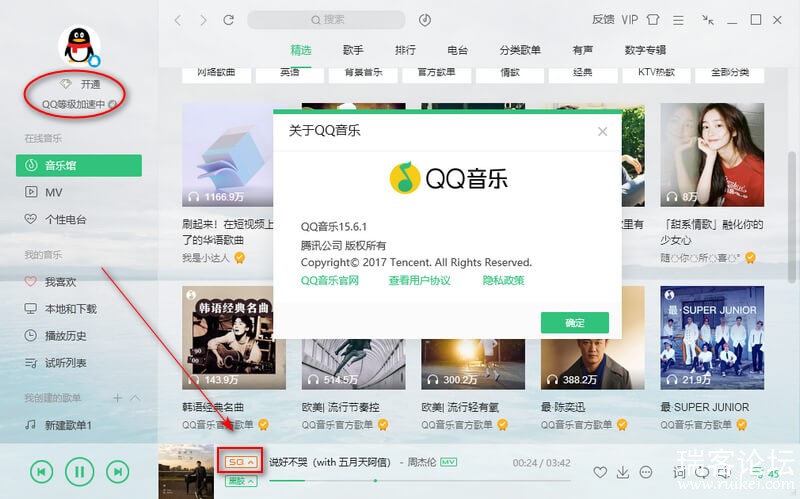Image resolution: width=800 pixels, height=499 pixels.
Task: Switch to the 精选 tab
Action: [301, 50]
